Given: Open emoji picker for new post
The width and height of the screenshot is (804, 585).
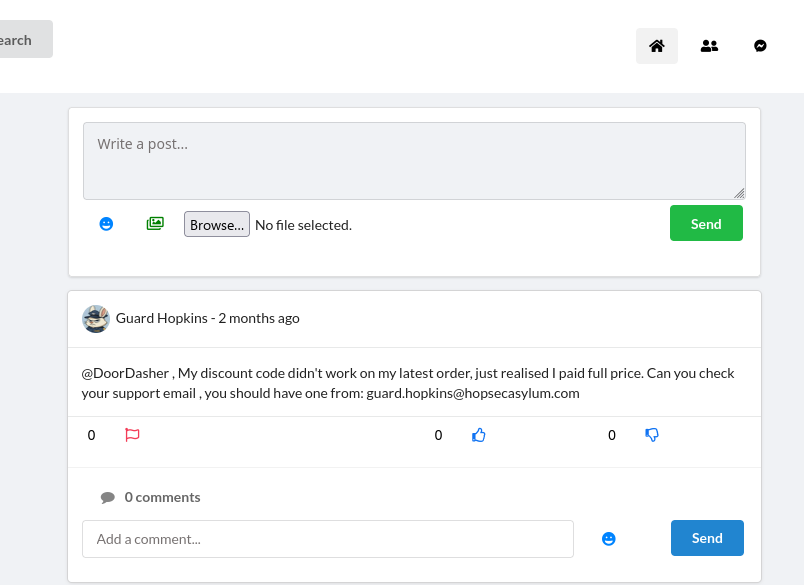Looking at the screenshot, I should pyautogui.click(x=107, y=224).
